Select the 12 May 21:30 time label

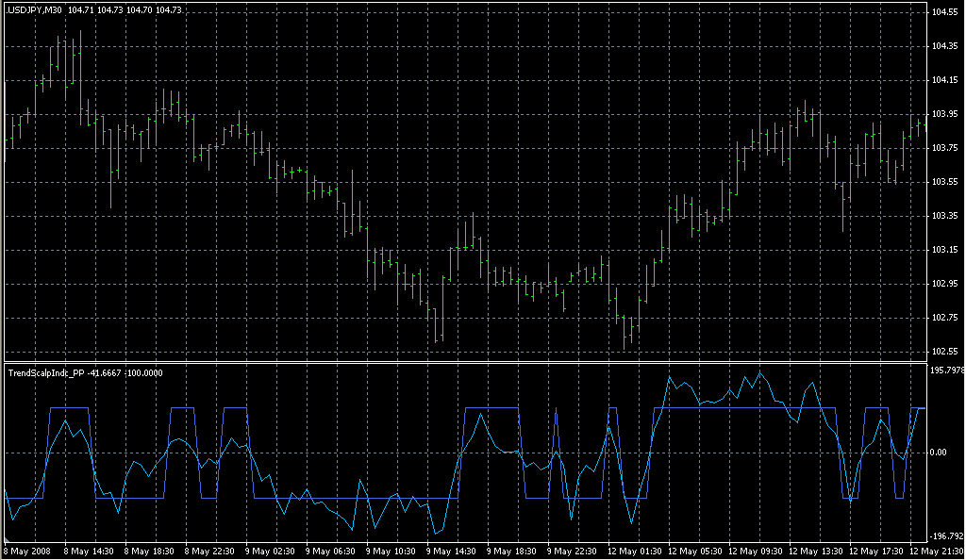937,552
